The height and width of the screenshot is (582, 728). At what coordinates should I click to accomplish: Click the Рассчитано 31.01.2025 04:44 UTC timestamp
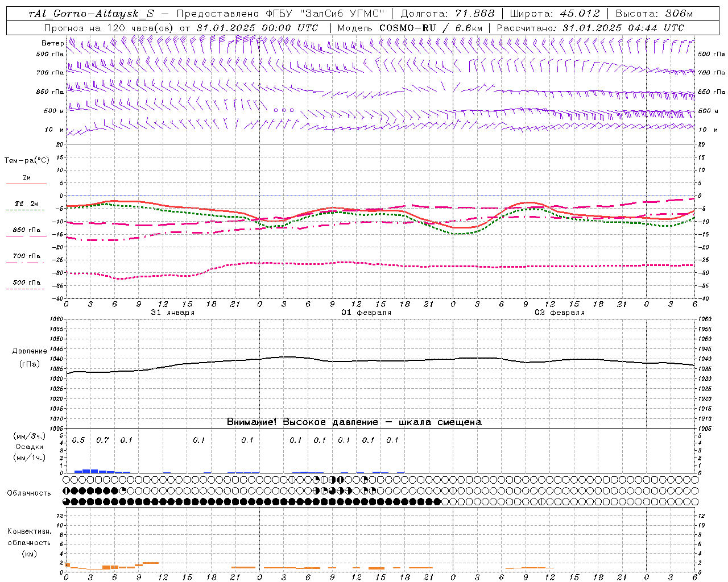click(x=590, y=28)
